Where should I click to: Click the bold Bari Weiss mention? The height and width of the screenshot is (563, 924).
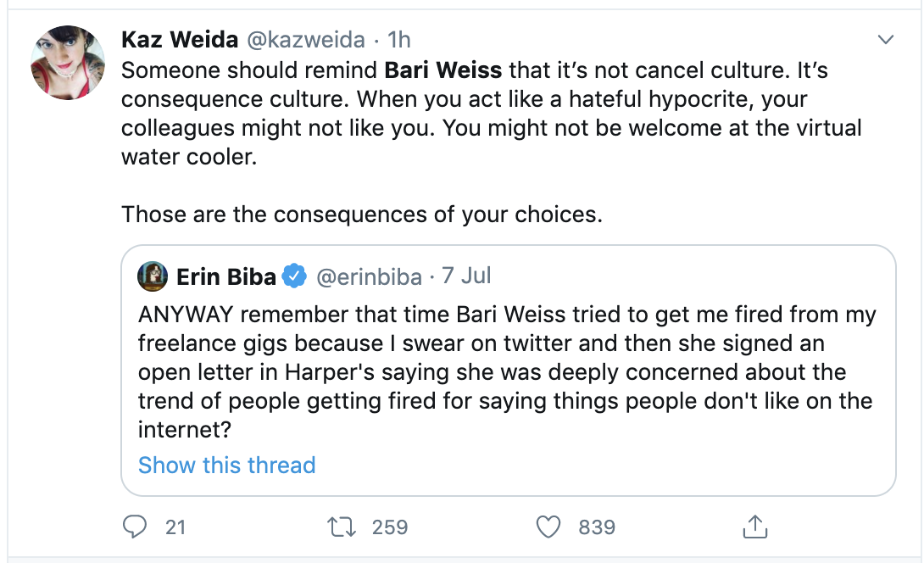[443, 69]
